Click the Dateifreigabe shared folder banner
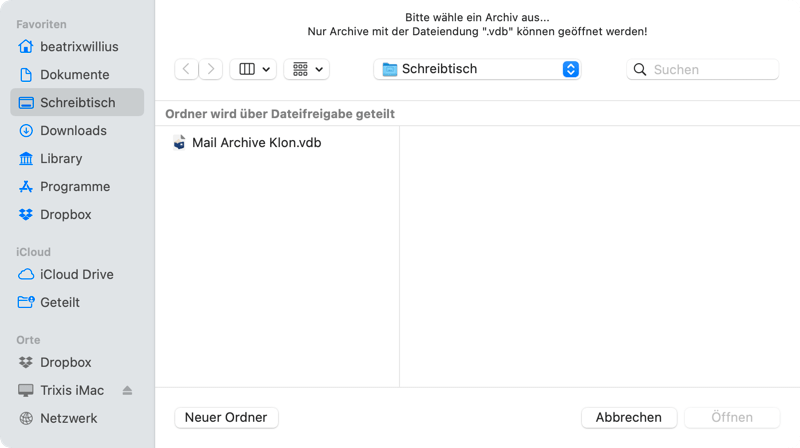Image resolution: width=800 pixels, height=448 pixels. 280,114
